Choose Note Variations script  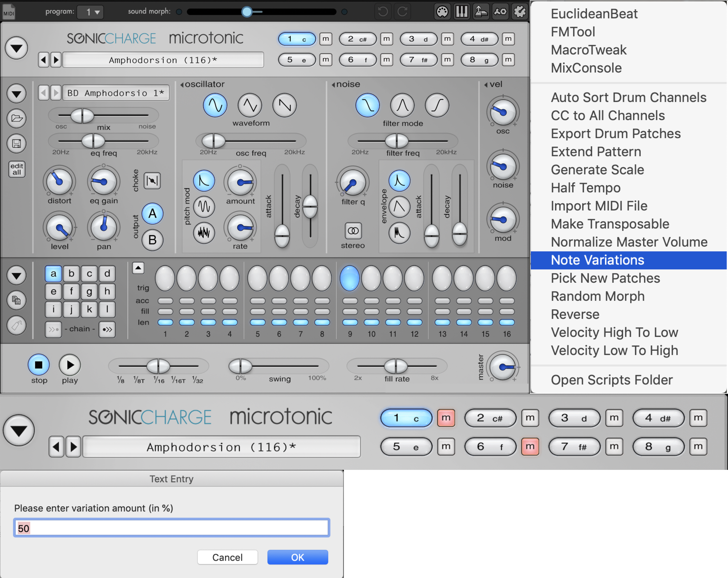coord(628,260)
